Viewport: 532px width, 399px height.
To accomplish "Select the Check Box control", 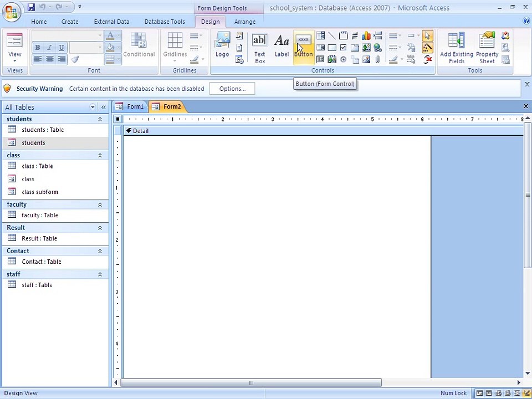I will (344, 48).
